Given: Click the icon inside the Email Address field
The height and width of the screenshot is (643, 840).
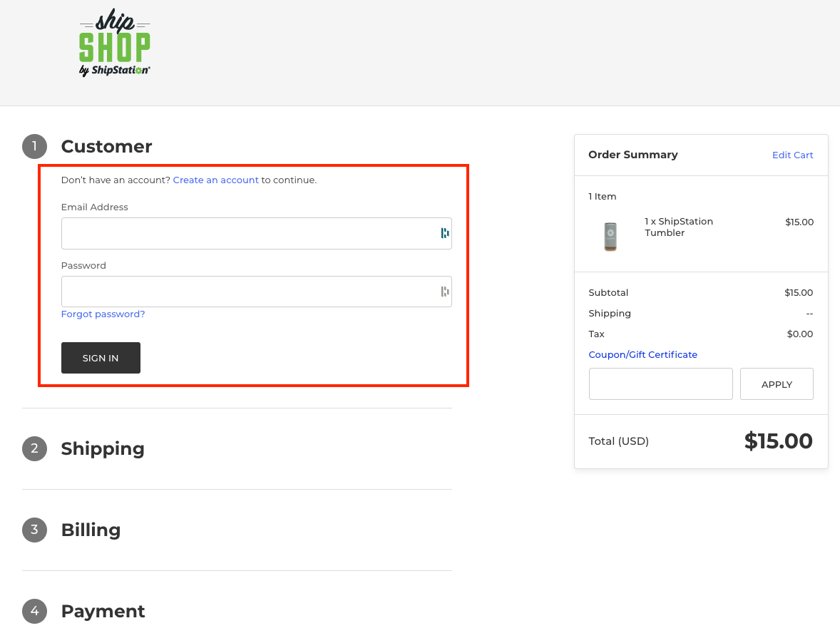Looking at the screenshot, I should pyautogui.click(x=445, y=233).
